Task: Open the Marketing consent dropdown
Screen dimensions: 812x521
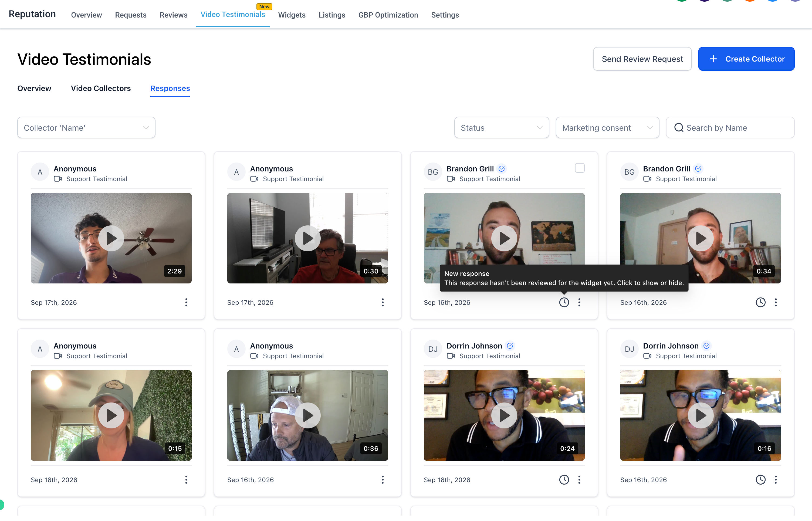Action: click(x=607, y=127)
